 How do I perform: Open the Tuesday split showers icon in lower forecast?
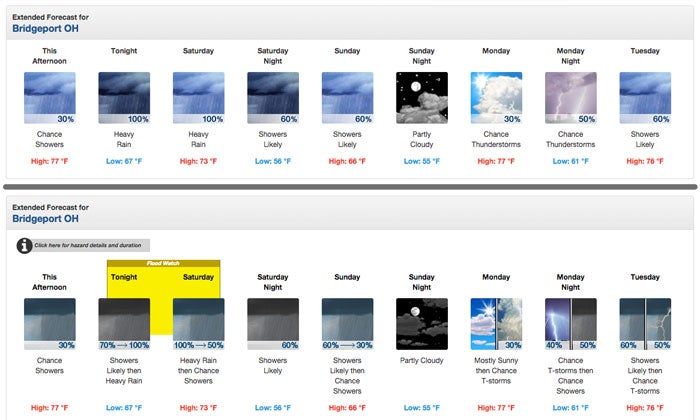click(645, 323)
